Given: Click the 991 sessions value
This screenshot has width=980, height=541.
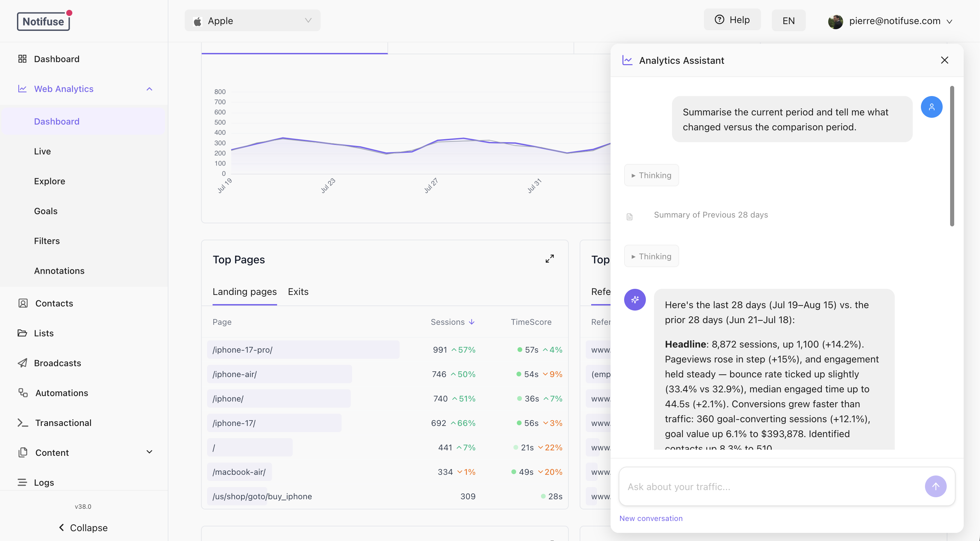Looking at the screenshot, I should 440,350.
